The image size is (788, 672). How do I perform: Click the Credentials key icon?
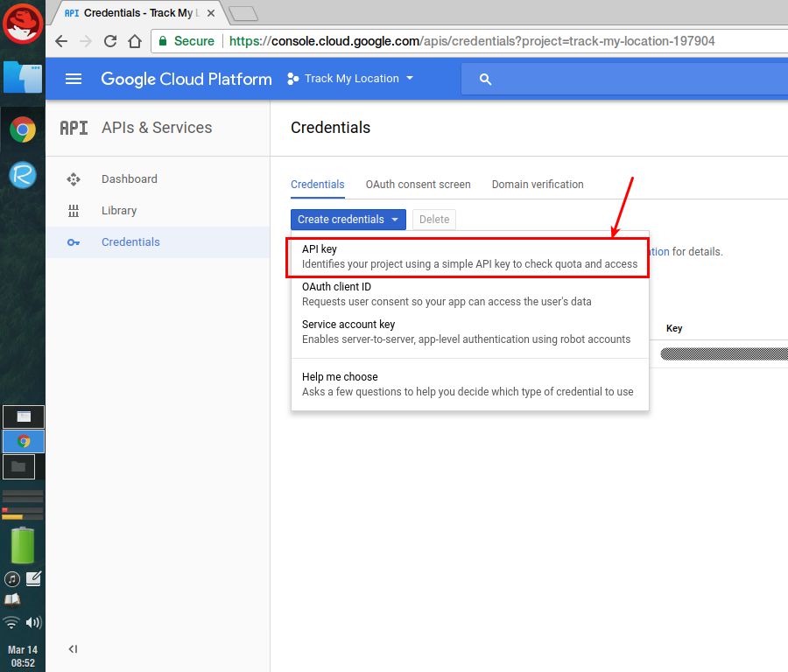[74, 242]
